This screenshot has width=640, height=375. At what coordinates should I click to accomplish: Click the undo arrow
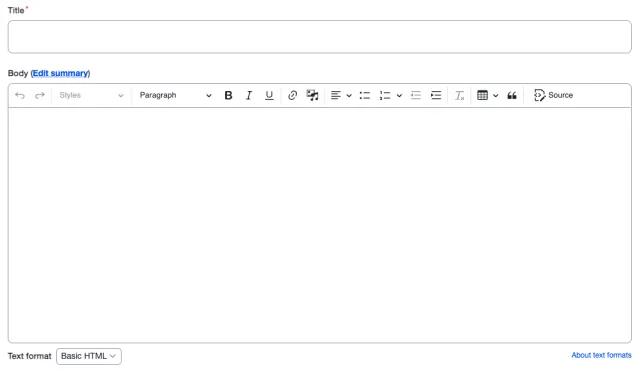20,95
